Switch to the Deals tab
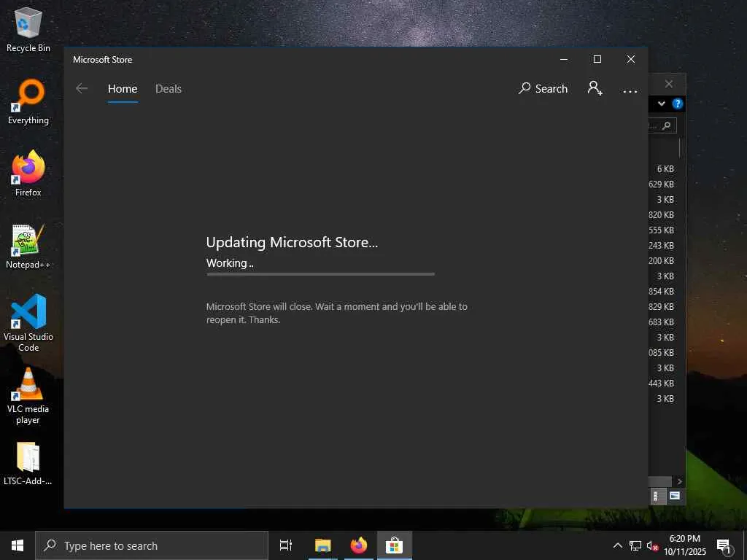Viewport: 747px width, 560px height. (x=169, y=89)
